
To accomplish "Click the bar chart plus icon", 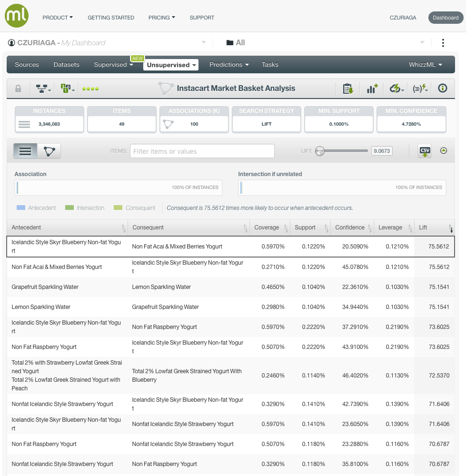I will coord(372,89).
